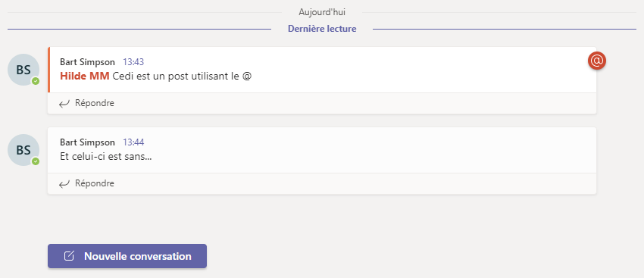Open the Hilde MM mention
644x278 pixels.
[85, 77]
